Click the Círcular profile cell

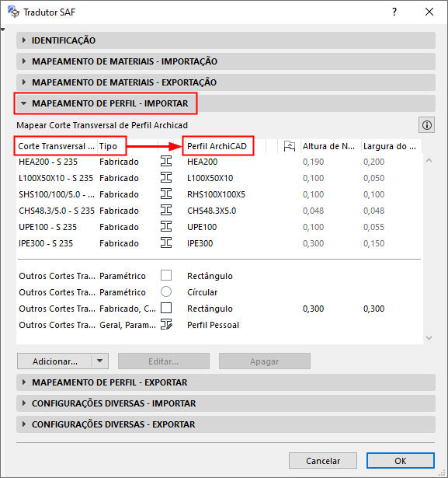(x=202, y=292)
